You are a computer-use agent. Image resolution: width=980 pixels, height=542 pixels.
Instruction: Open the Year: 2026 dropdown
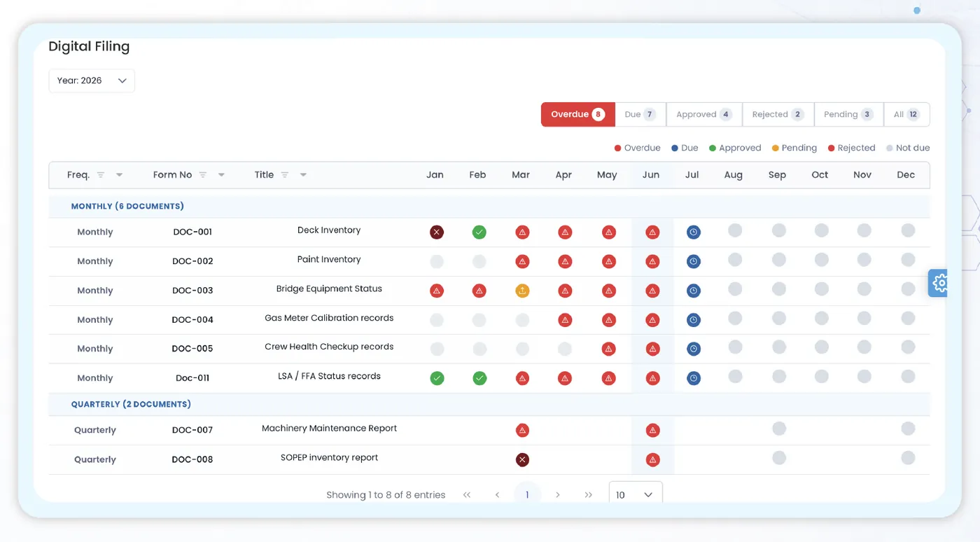(x=92, y=81)
